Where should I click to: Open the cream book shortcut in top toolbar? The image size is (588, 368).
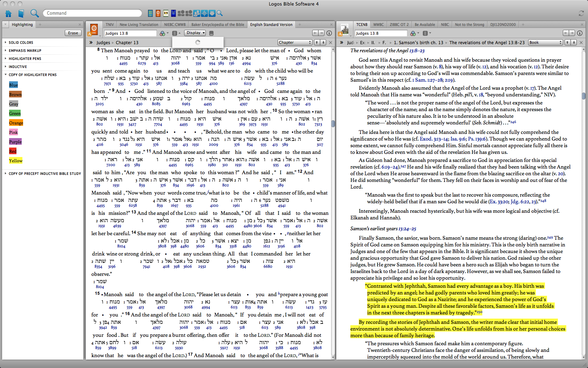click(x=166, y=13)
